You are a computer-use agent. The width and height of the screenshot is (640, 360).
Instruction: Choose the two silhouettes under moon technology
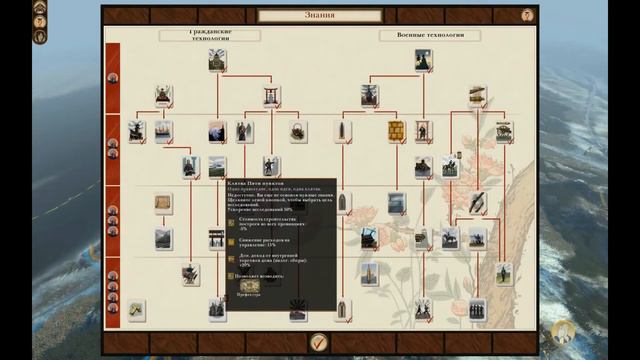point(423,60)
